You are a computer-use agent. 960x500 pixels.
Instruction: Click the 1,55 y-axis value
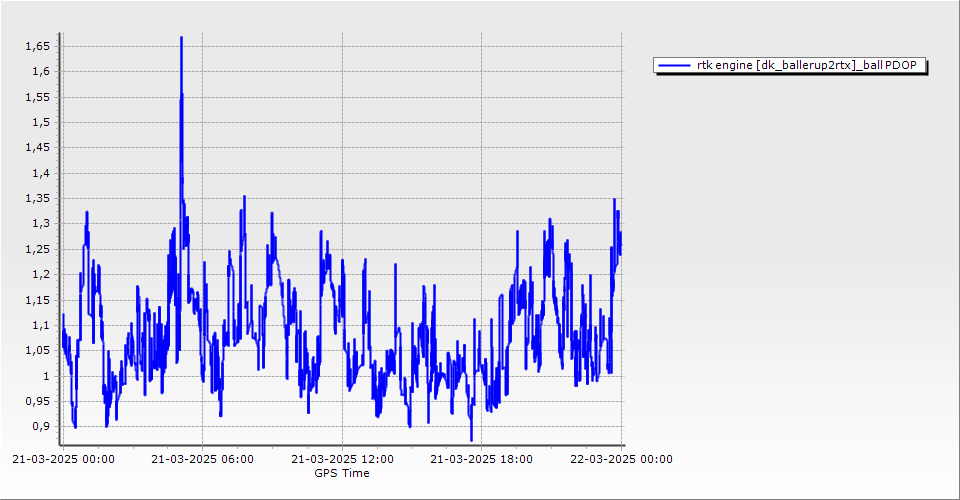[x=37, y=97]
